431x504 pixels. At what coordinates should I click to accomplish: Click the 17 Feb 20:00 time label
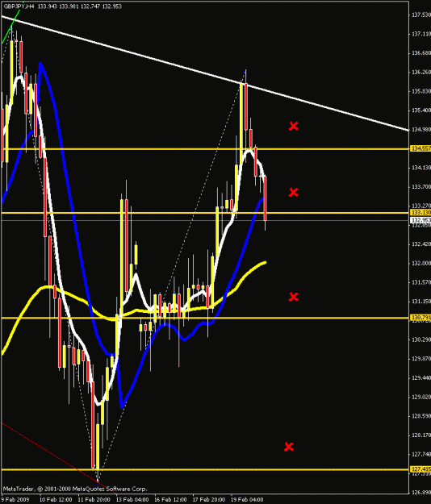[209, 499]
